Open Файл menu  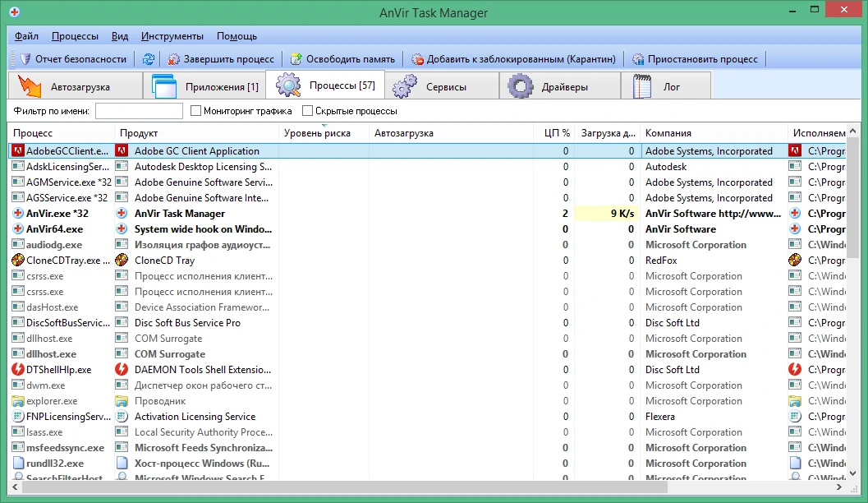[x=26, y=36]
